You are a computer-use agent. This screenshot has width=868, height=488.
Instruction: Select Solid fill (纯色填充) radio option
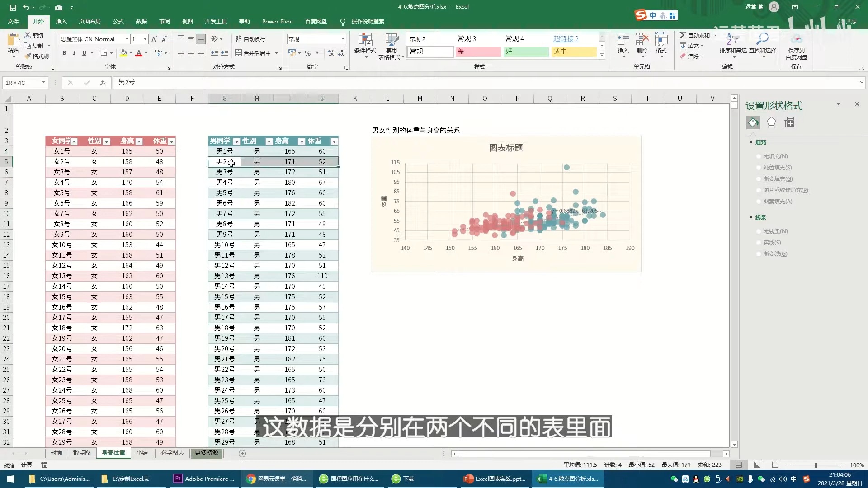click(x=759, y=168)
